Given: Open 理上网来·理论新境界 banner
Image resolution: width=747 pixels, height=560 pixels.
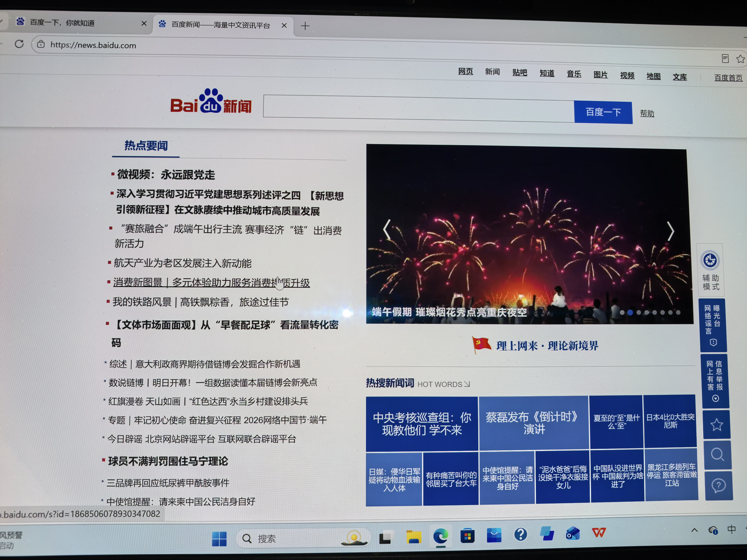Looking at the screenshot, I should pos(535,345).
